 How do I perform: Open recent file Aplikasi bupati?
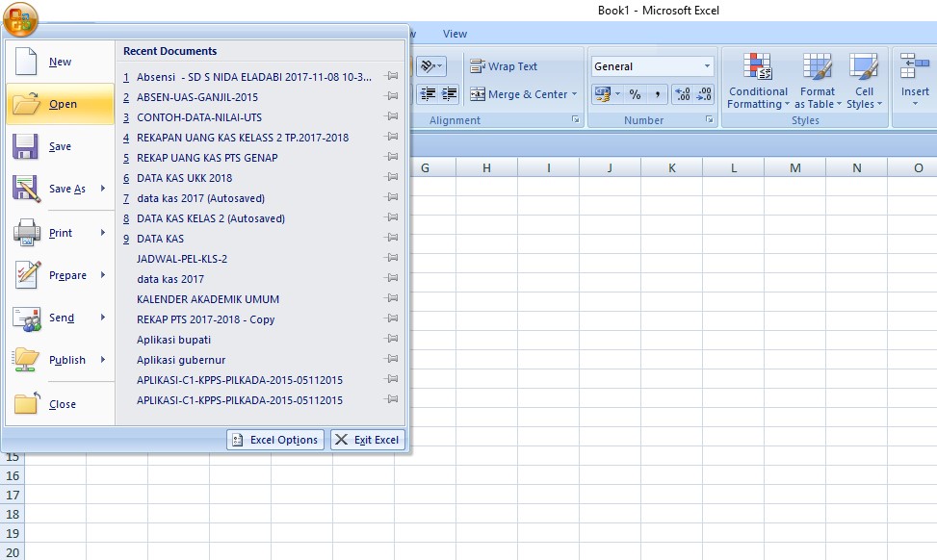coord(174,340)
